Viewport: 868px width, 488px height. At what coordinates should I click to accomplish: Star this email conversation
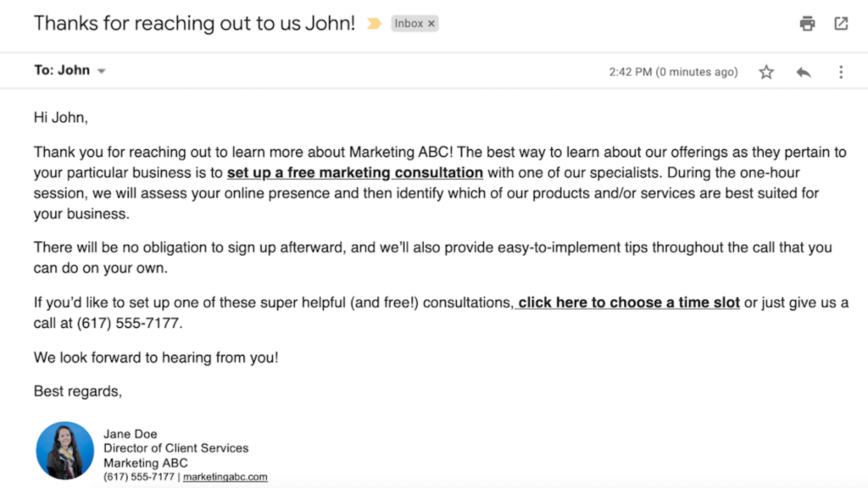click(766, 72)
